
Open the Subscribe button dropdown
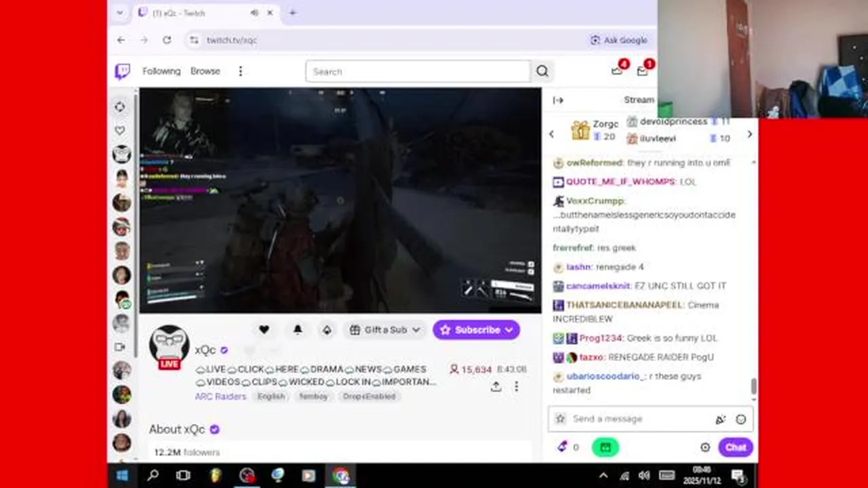[476, 329]
